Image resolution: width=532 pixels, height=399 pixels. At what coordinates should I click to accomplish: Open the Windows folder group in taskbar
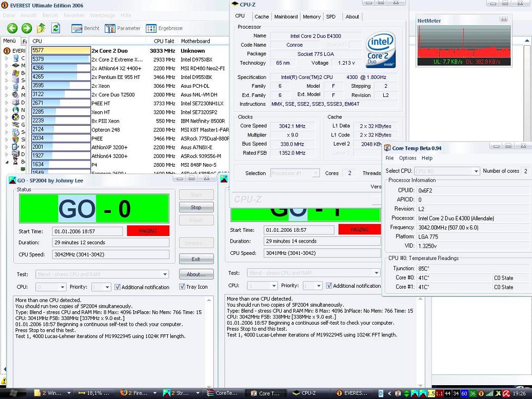coord(53,393)
